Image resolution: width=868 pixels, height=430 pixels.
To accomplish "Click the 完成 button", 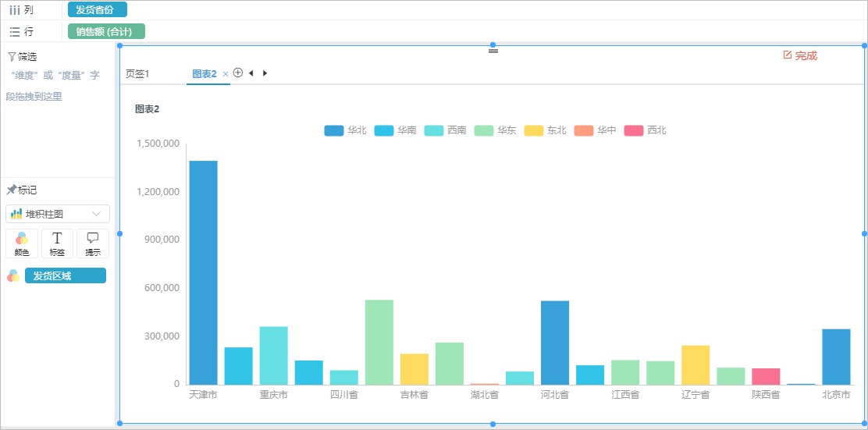I will click(x=800, y=55).
